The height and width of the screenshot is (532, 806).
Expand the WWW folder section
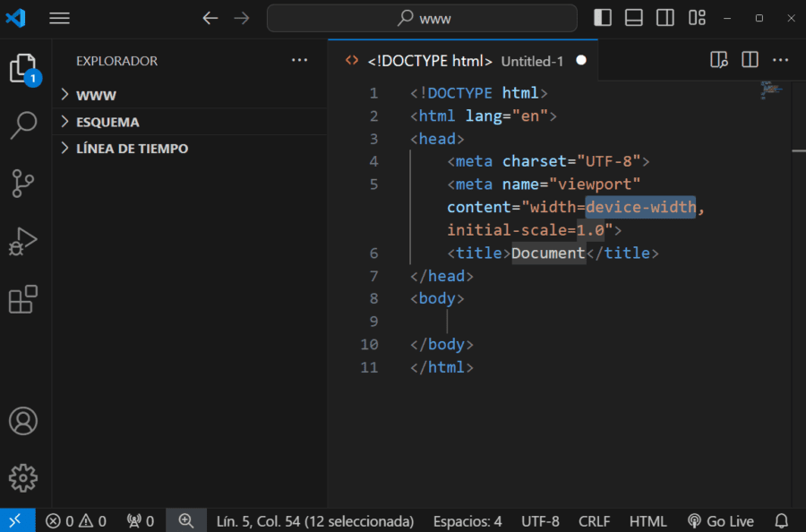click(x=190, y=95)
